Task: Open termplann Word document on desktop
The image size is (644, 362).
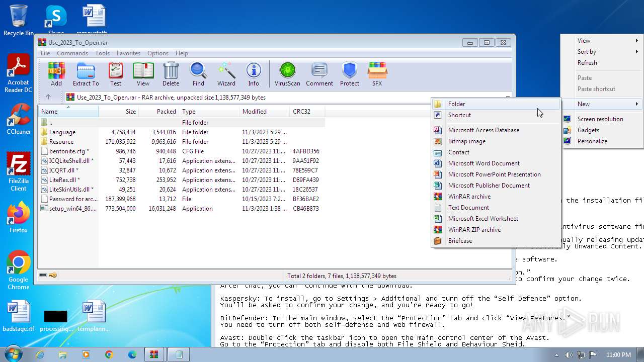Action: [x=94, y=316]
